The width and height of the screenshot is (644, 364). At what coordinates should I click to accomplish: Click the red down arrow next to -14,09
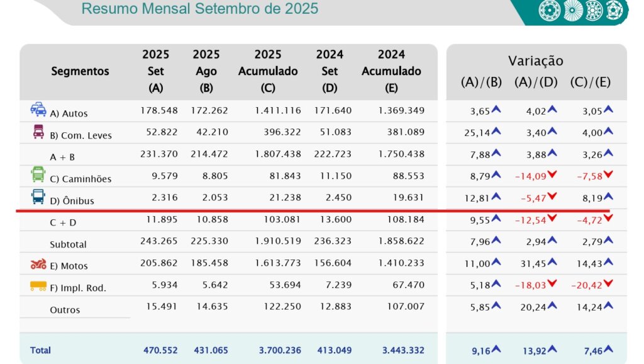click(552, 175)
